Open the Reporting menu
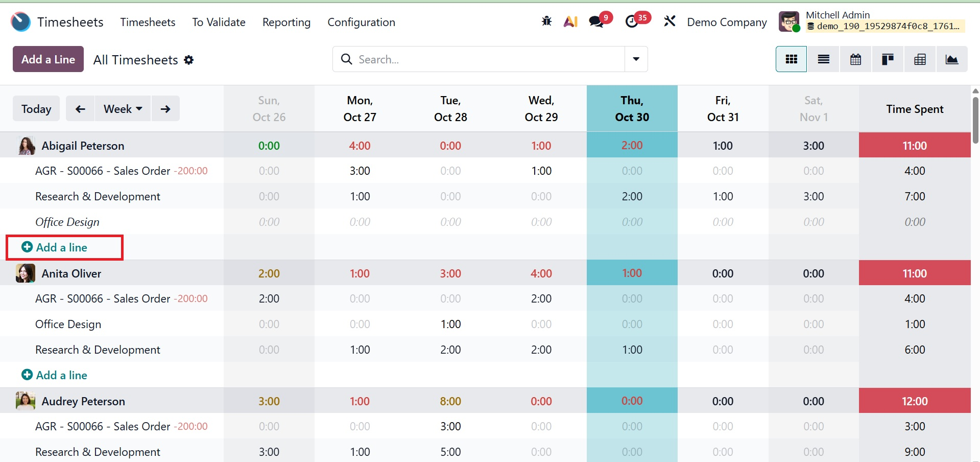 click(286, 22)
